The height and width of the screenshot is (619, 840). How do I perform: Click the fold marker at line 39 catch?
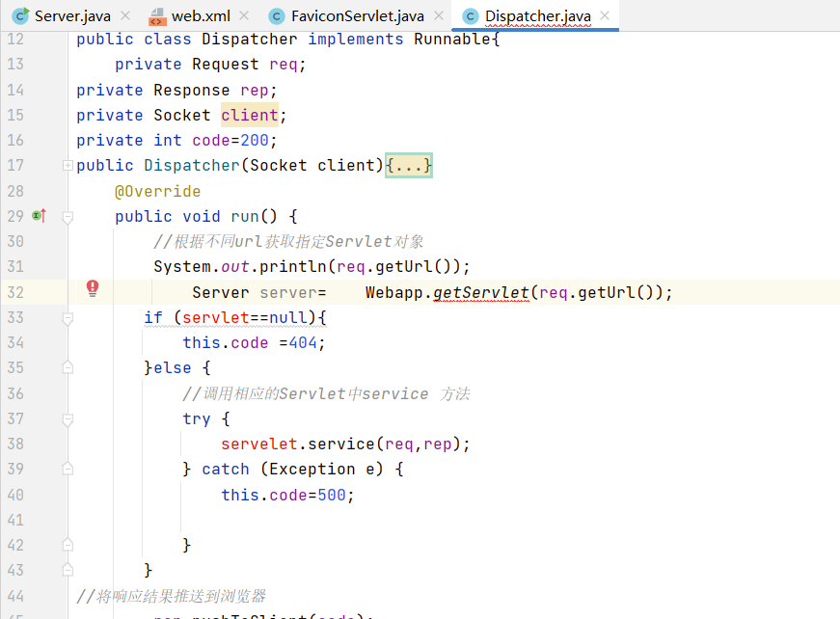[68, 469]
